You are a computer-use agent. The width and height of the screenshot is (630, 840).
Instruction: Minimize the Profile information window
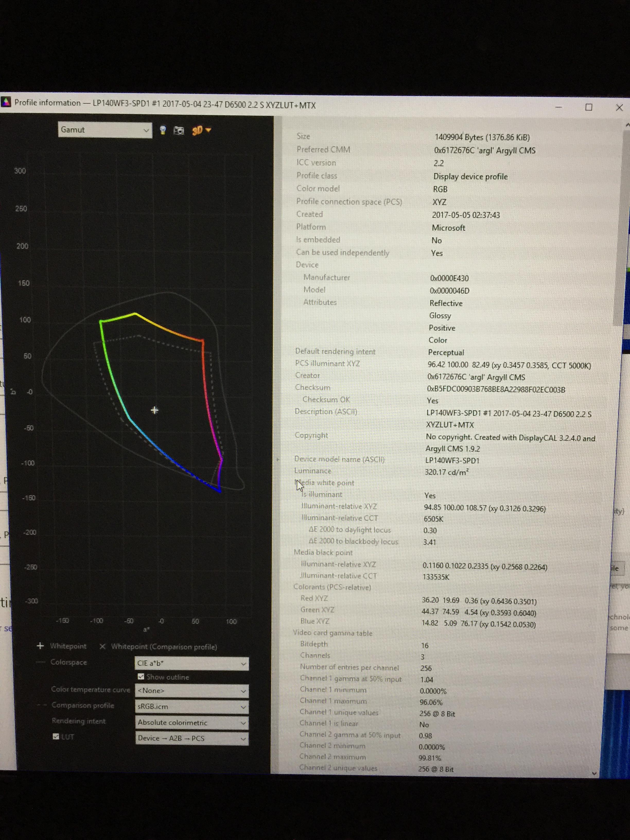(x=559, y=108)
